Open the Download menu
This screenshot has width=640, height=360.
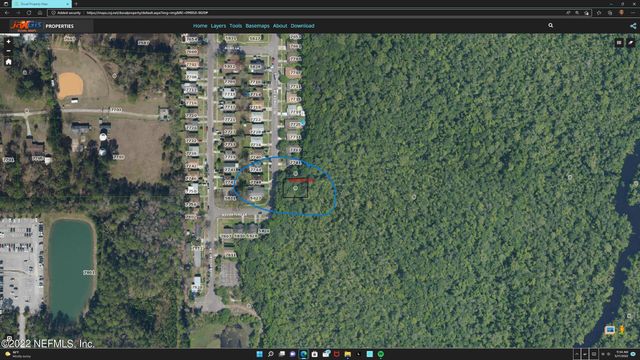(x=302, y=26)
